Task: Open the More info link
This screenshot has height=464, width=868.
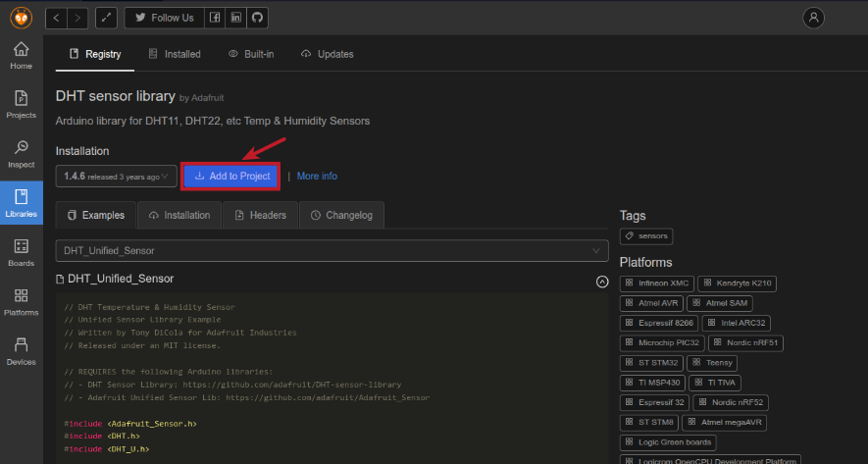Action: [x=317, y=177]
